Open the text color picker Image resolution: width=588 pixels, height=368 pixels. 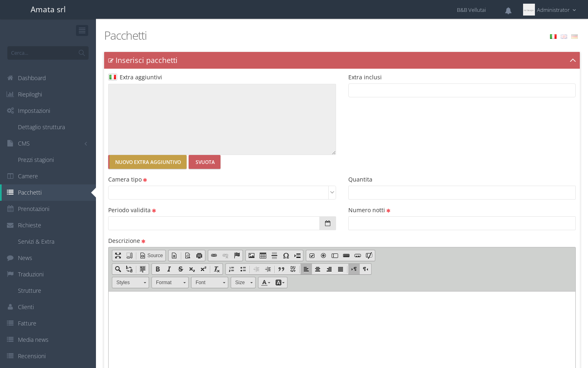click(x=266, y=283)
